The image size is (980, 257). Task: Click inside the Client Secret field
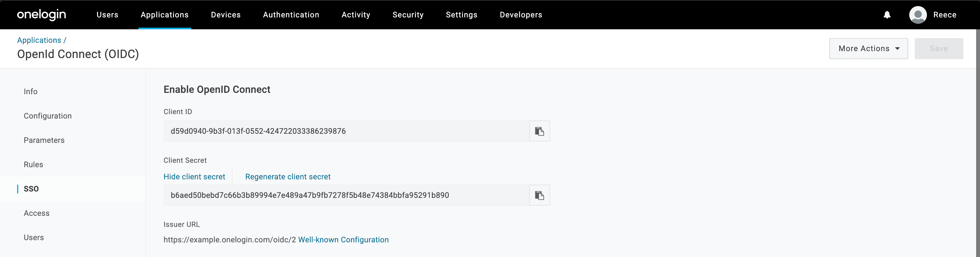346,195
